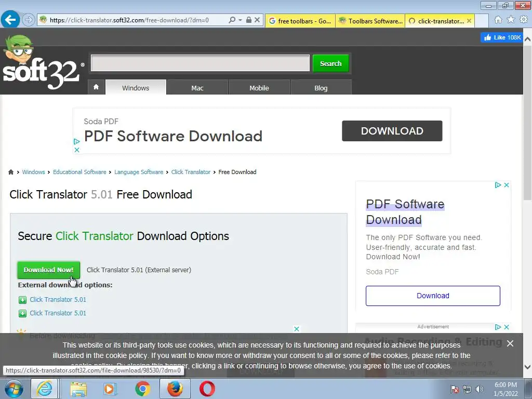Click the AdChoices icon in the sidebar PDF ad
Viewport: 532px width, 399px height.
pyautogui.click(x=498, y=185)
